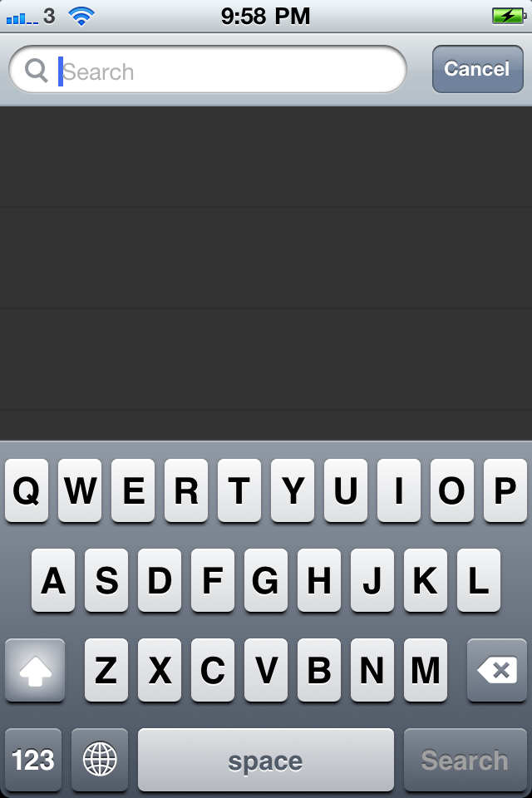Viewport: 532px width, 798px height.
Task: Tap the A key
Action: [53, 579]
